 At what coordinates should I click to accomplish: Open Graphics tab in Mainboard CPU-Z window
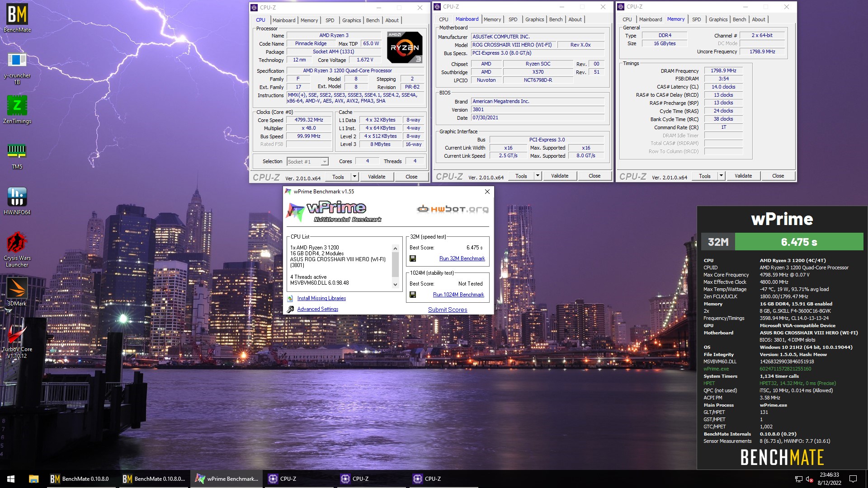(x=534, y=19)
